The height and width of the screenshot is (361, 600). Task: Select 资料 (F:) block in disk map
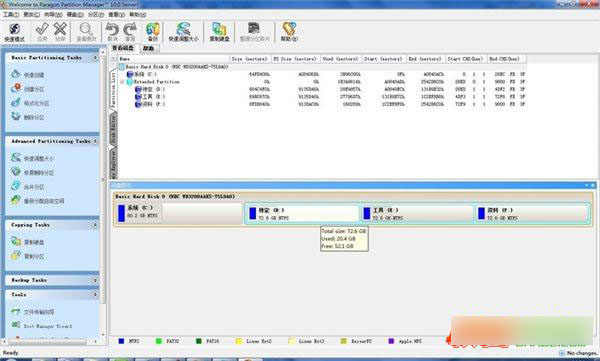pyautogui.click(x=532, y=214)
